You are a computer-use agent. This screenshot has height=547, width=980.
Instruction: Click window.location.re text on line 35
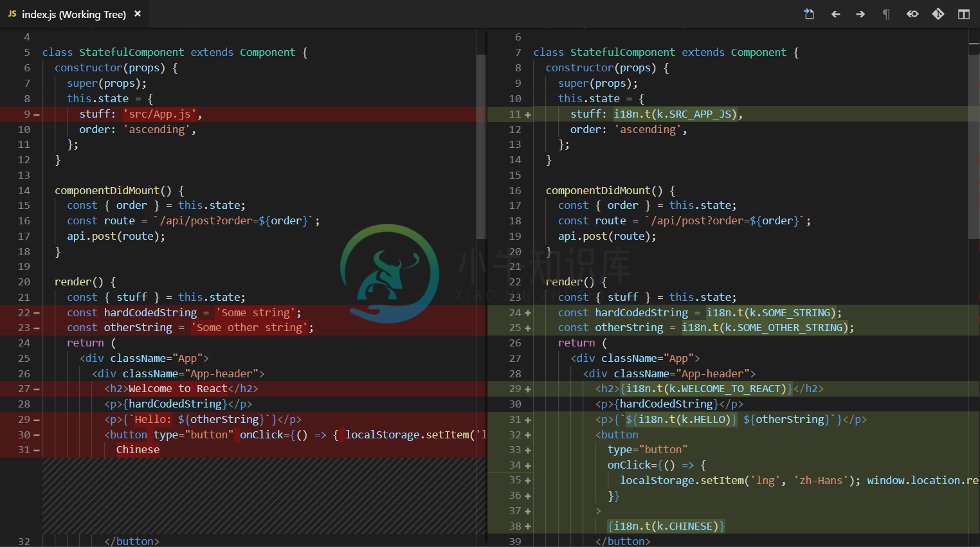(923, 480)
